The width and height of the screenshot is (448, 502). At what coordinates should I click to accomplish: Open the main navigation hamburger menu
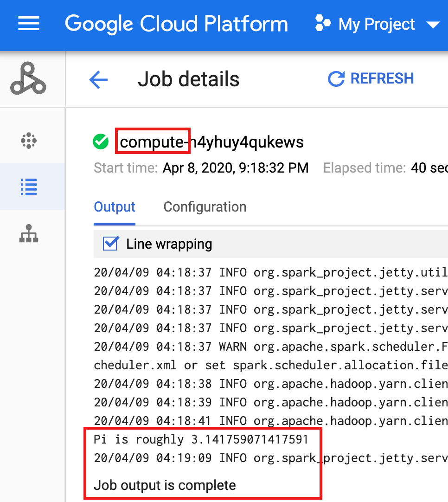(x=29, y=24)
